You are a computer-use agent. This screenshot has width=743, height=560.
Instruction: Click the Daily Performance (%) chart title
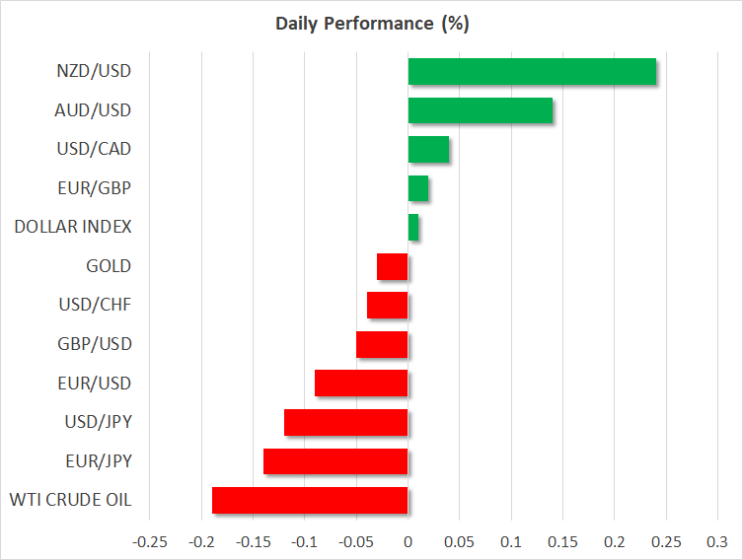pyautogui.click(x=371, y=24)
